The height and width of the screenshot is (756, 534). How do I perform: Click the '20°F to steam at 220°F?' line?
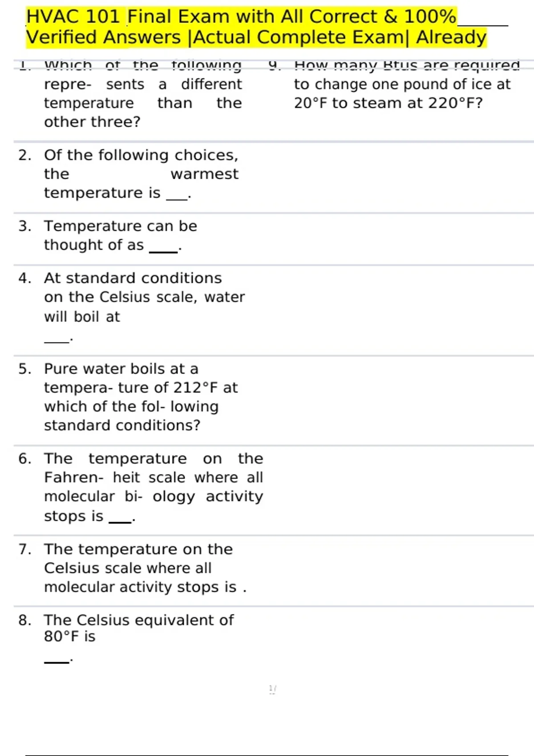pos(388,103)
